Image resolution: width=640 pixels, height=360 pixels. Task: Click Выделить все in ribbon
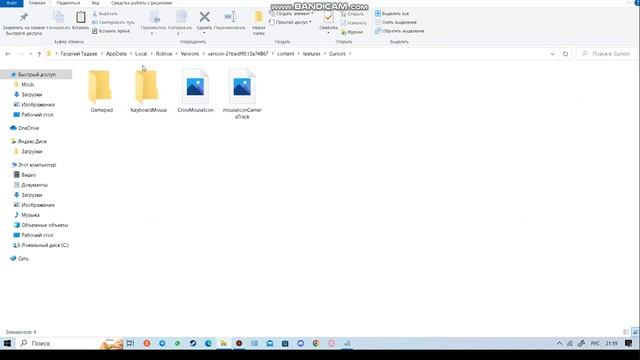[x=392, y=14]
